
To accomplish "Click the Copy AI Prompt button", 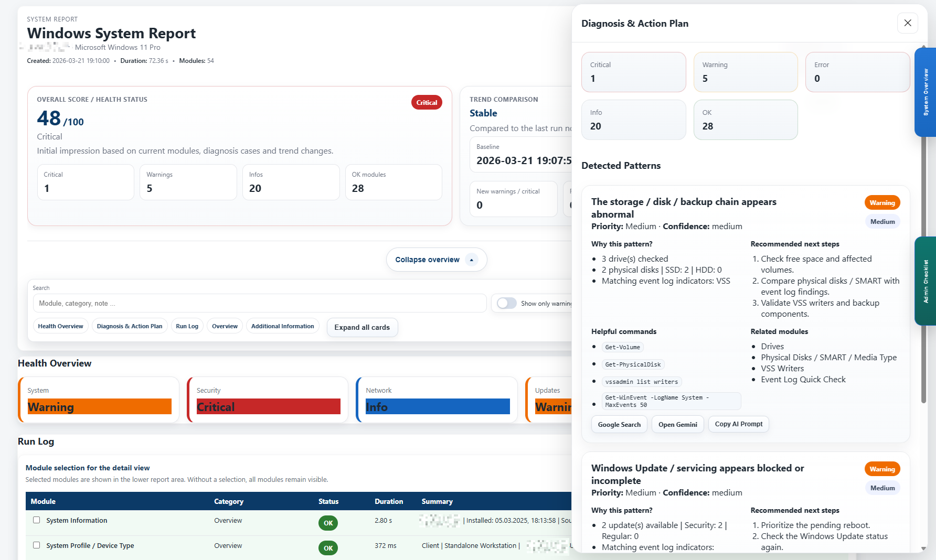I will coord(738,424).
